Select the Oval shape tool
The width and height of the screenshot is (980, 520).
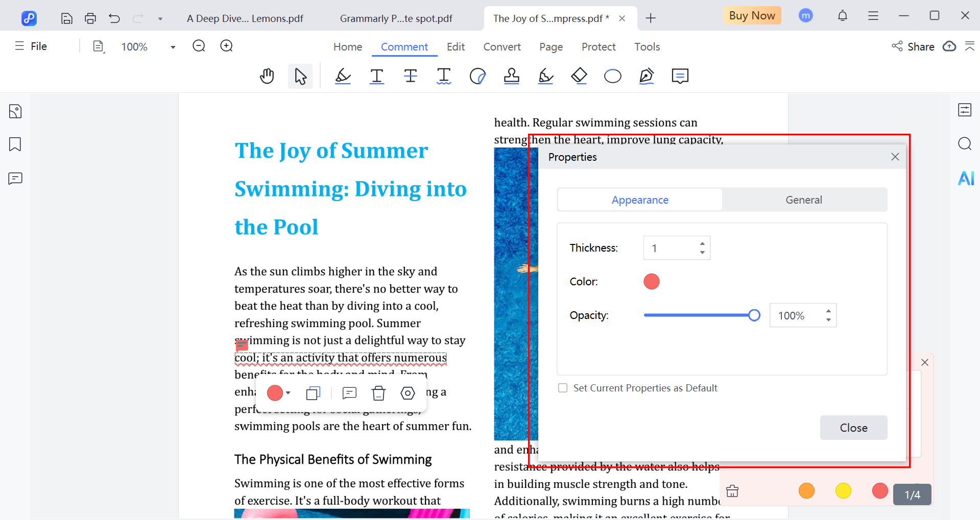pos(612,76)
